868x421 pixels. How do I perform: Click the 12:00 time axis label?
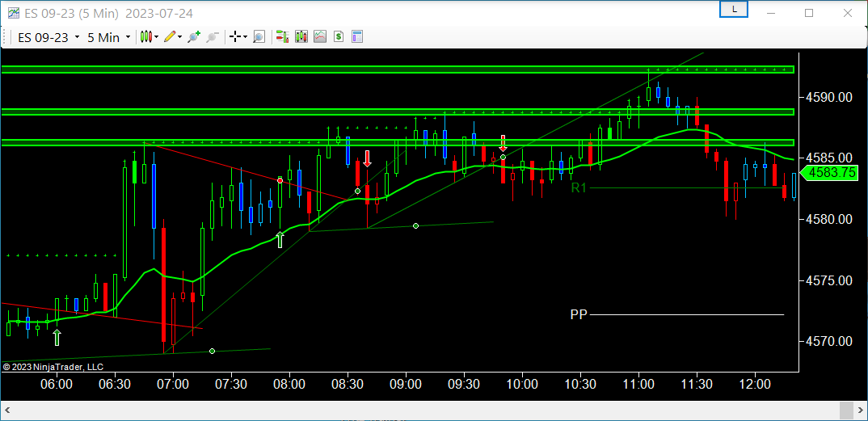[755, 384]
